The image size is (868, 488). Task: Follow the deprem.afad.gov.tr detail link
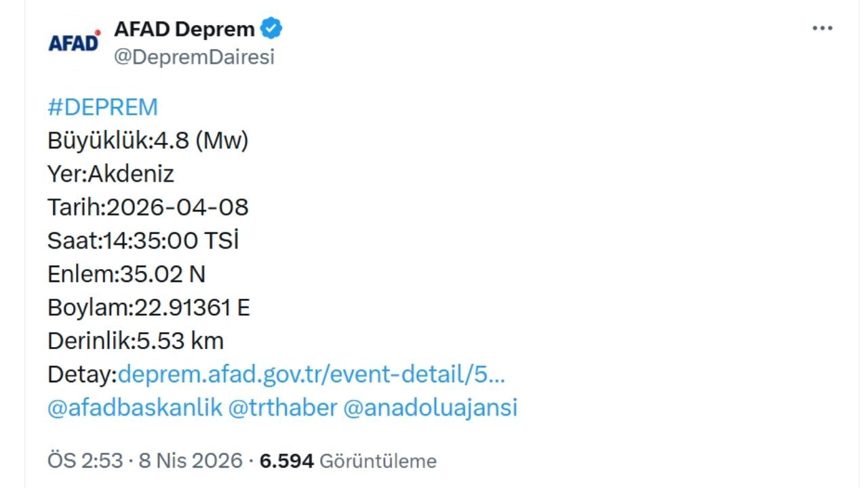312,374
